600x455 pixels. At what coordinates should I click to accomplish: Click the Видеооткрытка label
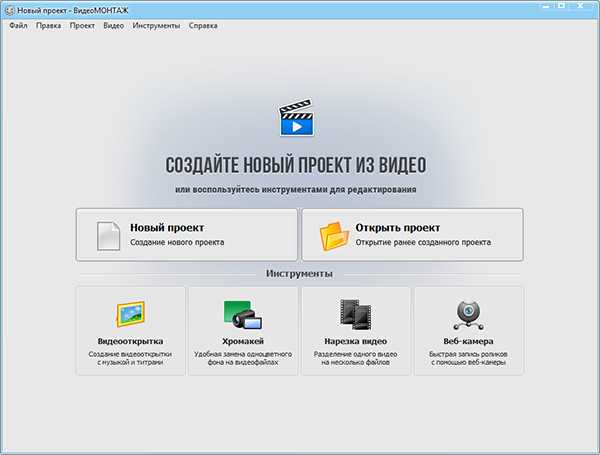click(x=130, y=341)
